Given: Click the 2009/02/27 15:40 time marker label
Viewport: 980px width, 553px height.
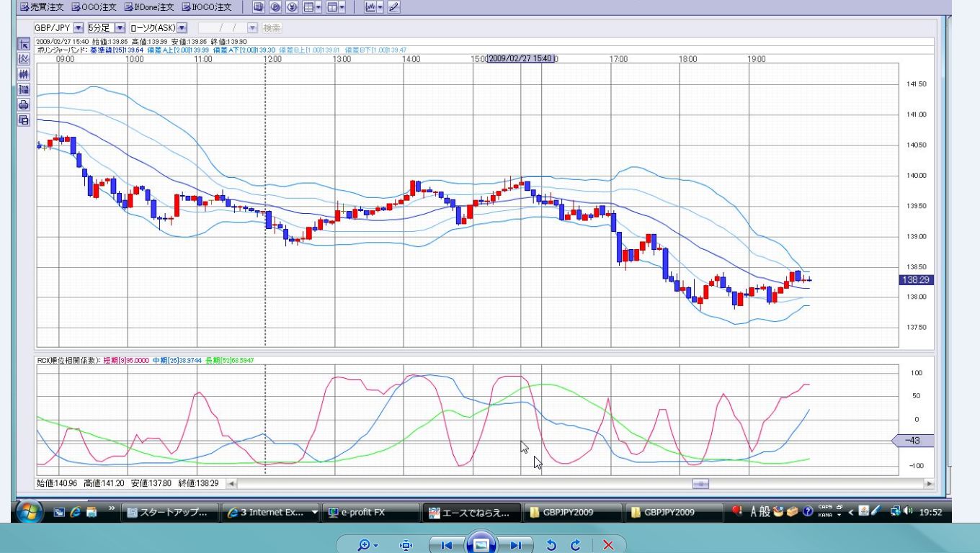Looking at the screenshot, I should coord(521,58).
